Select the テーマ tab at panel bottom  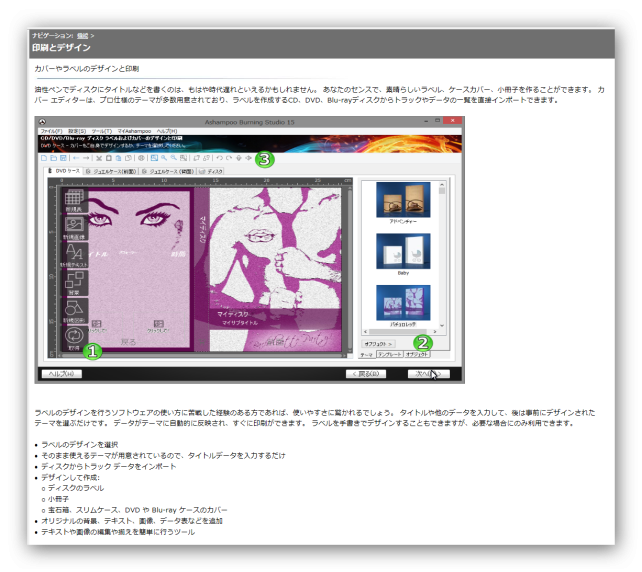point(366,355)
